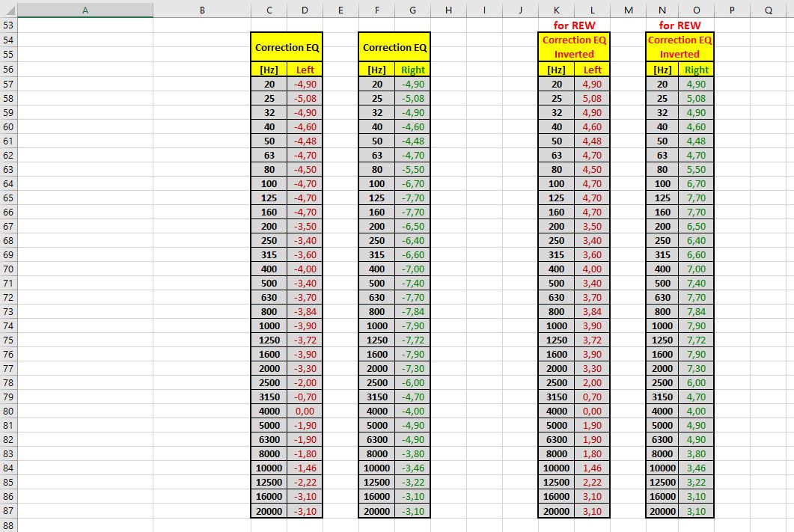Click 'Correction EQ' header above columns F-G
This screenshot has width=794, height=532.
(x=394, y=47)
